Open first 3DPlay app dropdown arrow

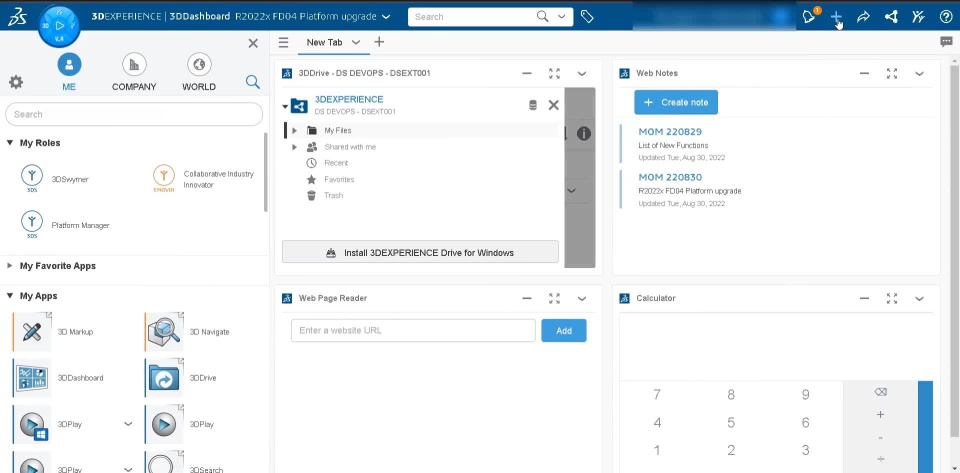point(128,423)
